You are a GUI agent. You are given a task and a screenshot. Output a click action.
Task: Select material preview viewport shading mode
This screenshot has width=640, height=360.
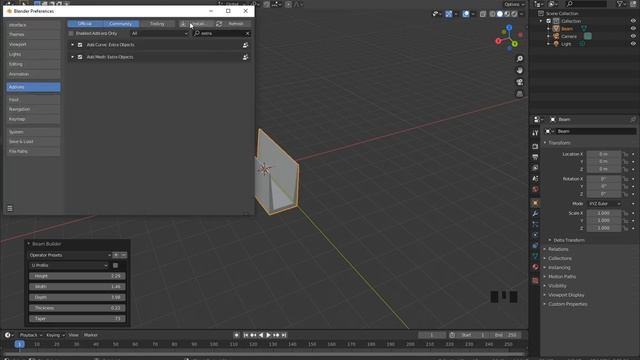point(507,14)
